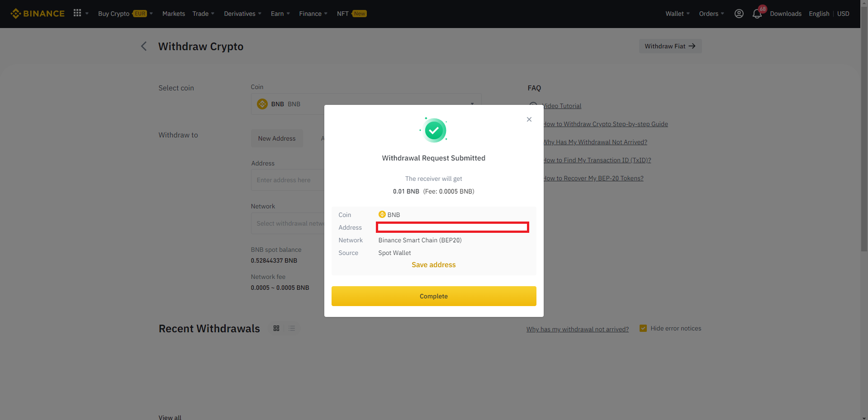Click the Complete button
The width and height of the screenshot is (868, 420).
(x=434, y=296)
